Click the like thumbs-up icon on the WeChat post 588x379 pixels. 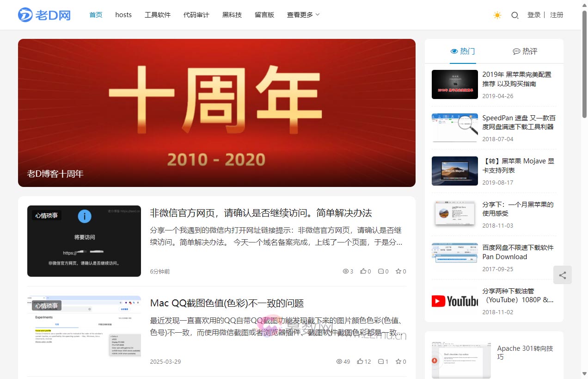coord(363,272)
